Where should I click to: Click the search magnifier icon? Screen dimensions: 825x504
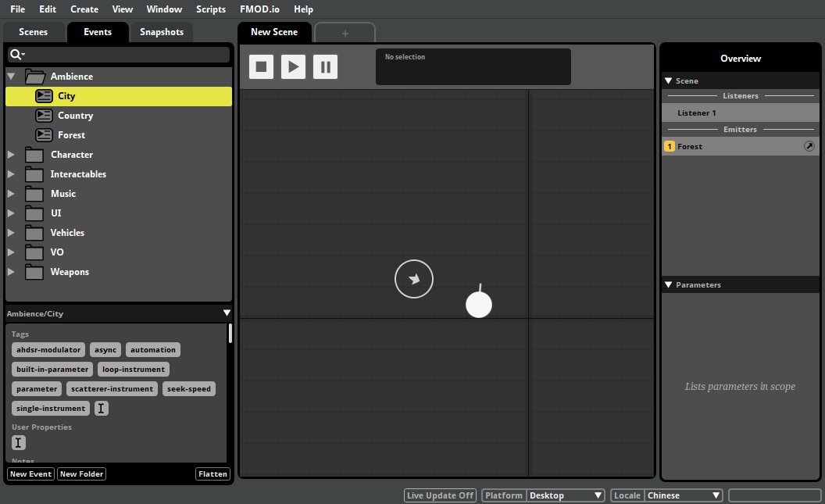point(15,55)
